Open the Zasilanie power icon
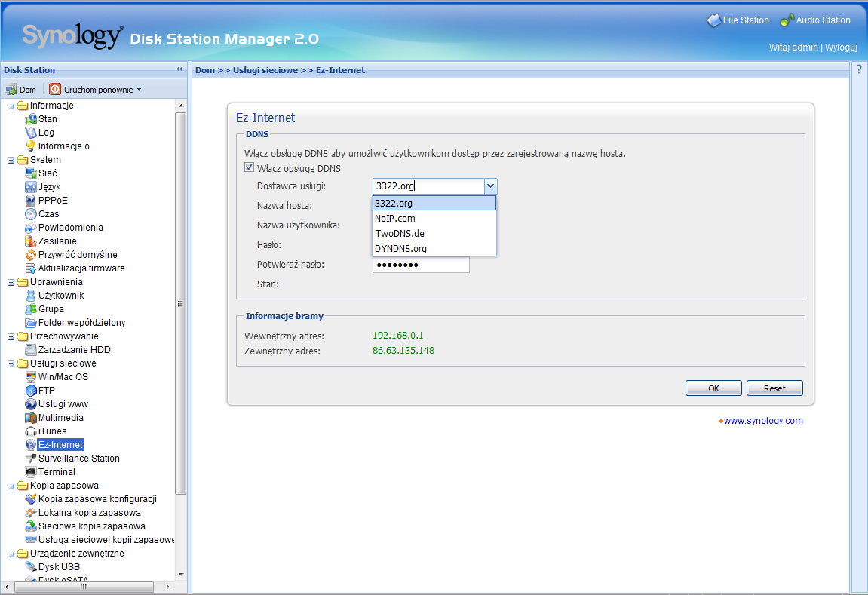 tap(31, 241)
